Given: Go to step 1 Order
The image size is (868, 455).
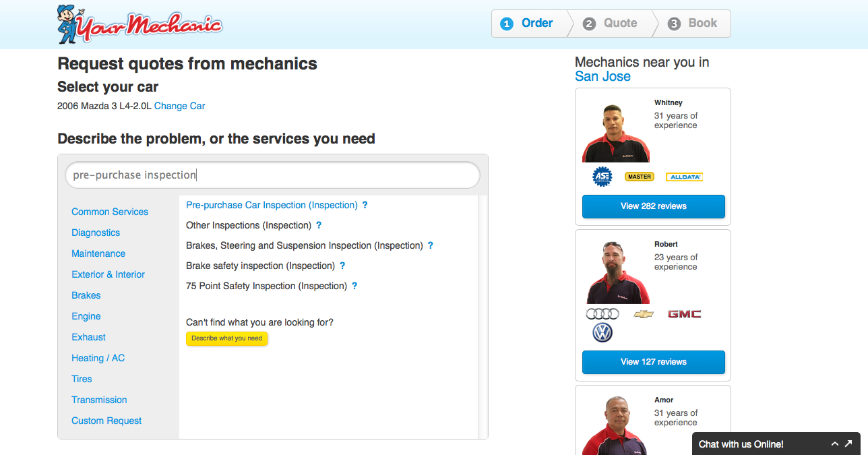Looking at the screenshot, I should [529, 24].
